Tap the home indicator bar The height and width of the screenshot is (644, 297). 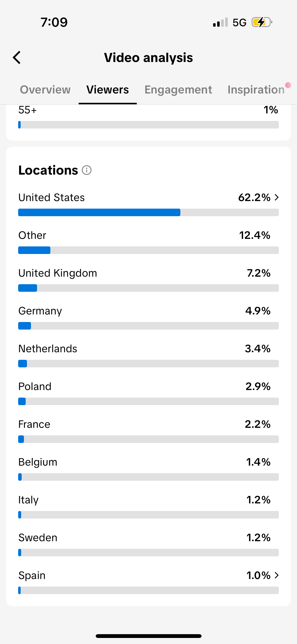point(148,636)
